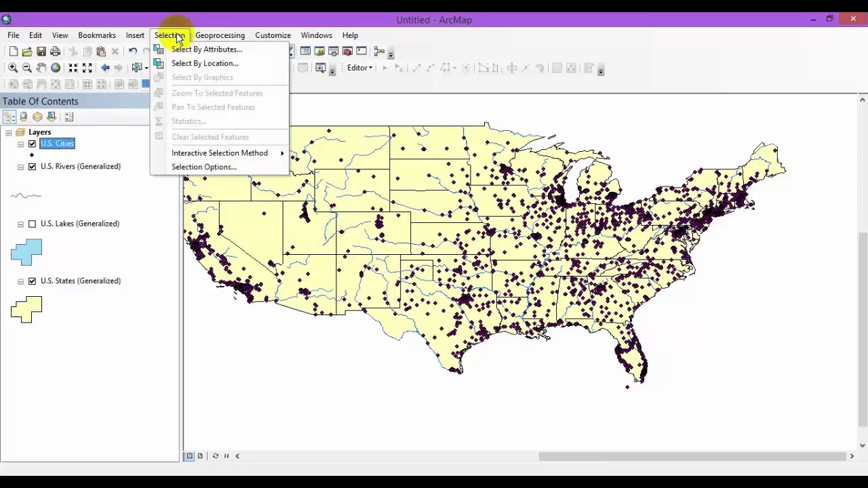Open the Geoprocessing menu

[220, 35]
